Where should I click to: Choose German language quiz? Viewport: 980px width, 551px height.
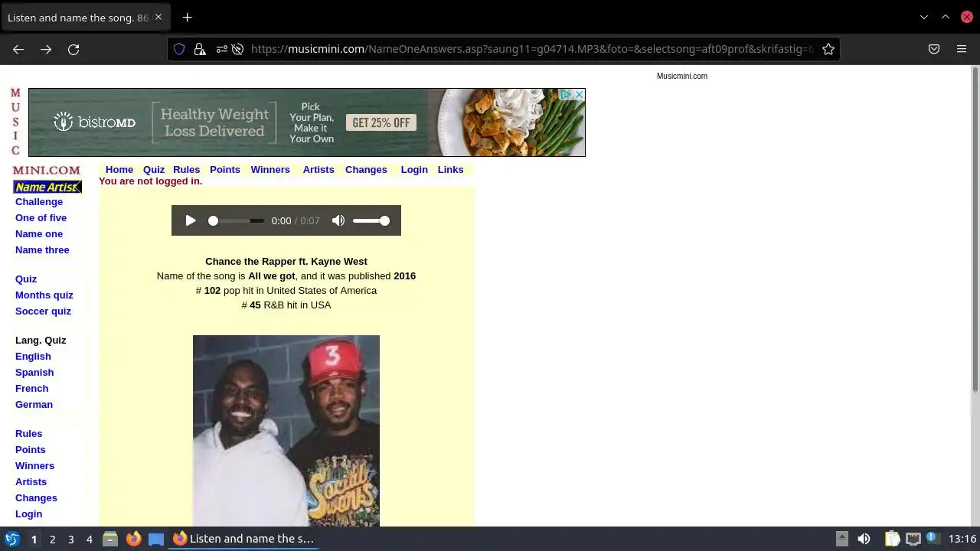coord(34,405)
